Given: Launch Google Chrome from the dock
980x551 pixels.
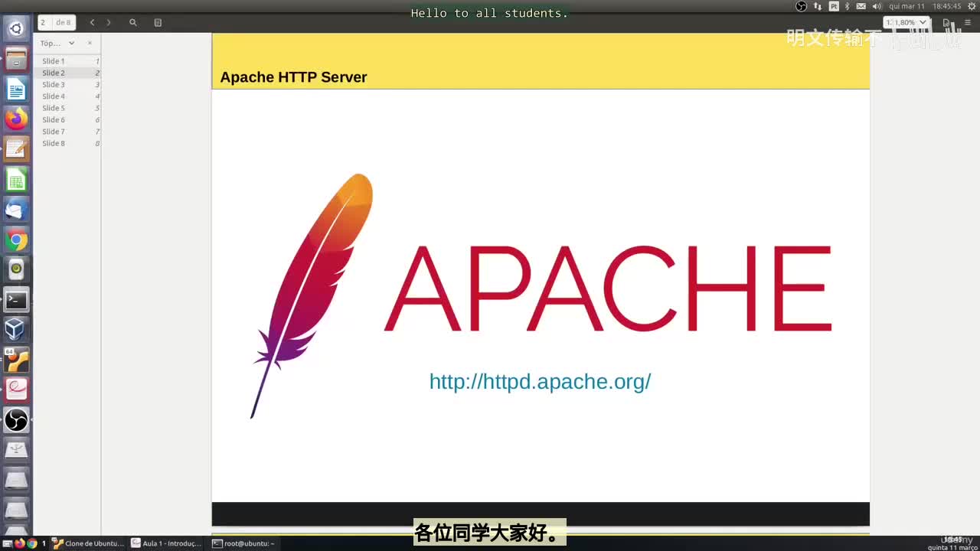Looking at the screenshot, I should [16, 240].
